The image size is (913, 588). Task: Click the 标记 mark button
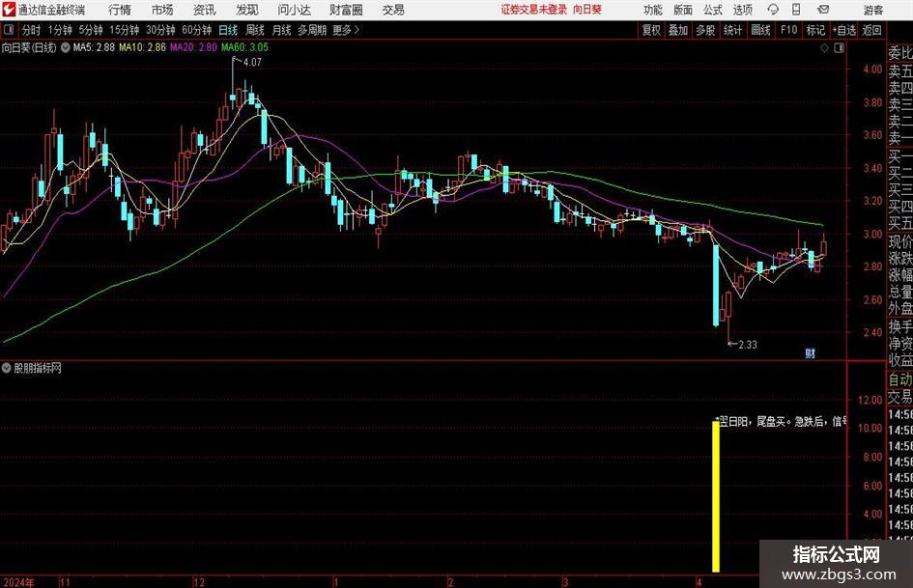click(815, 30)
